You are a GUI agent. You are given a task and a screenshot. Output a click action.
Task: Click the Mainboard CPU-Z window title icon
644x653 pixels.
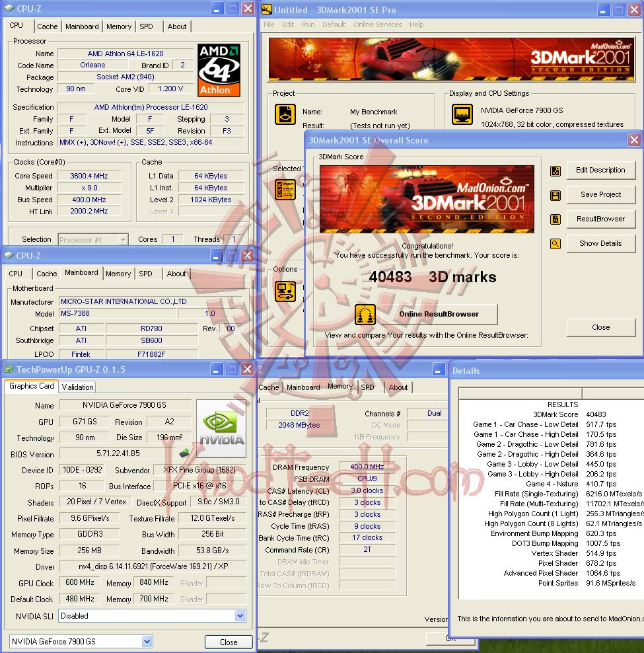coord(9,255)
